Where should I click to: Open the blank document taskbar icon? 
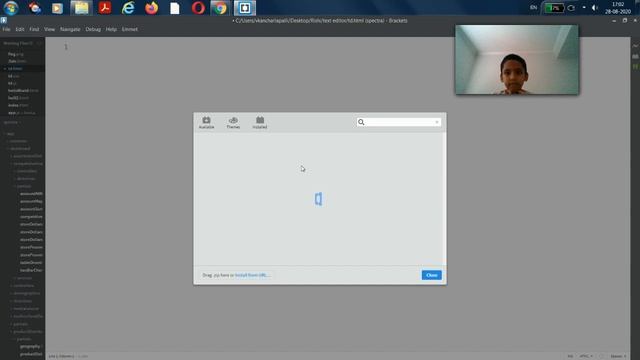[175, 8]
